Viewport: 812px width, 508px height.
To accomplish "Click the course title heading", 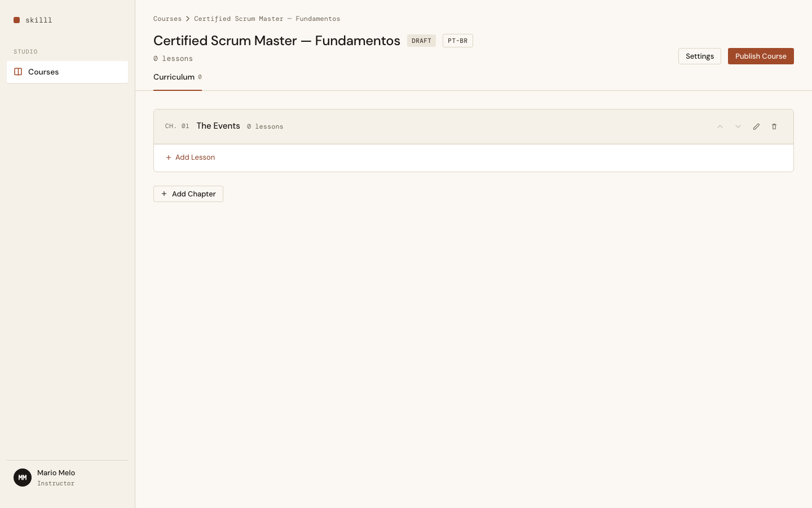I will point(277,41).
